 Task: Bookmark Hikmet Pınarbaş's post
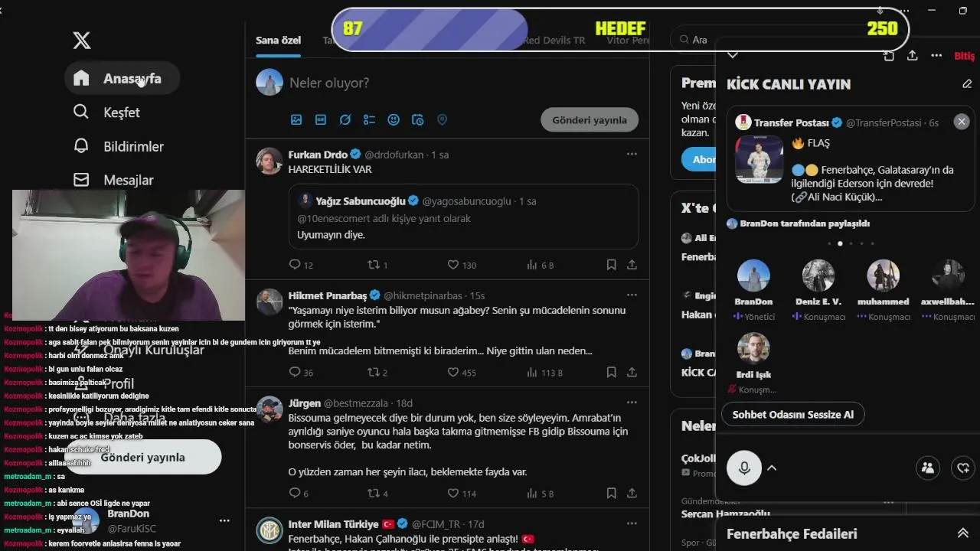tap(611, 372)
